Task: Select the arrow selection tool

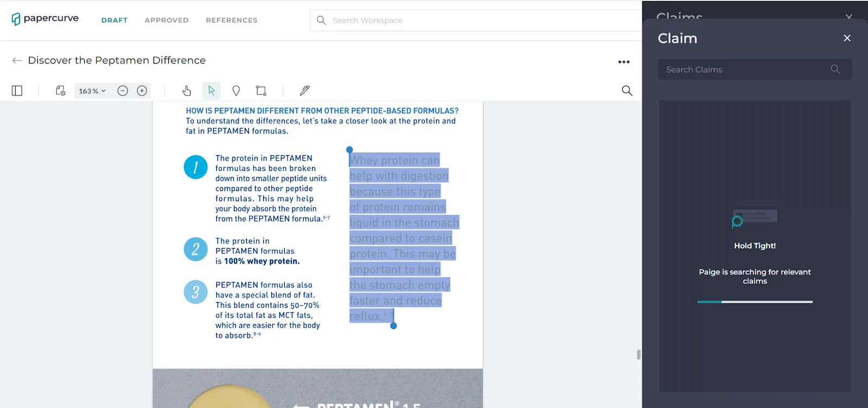Action: (212, 91)
